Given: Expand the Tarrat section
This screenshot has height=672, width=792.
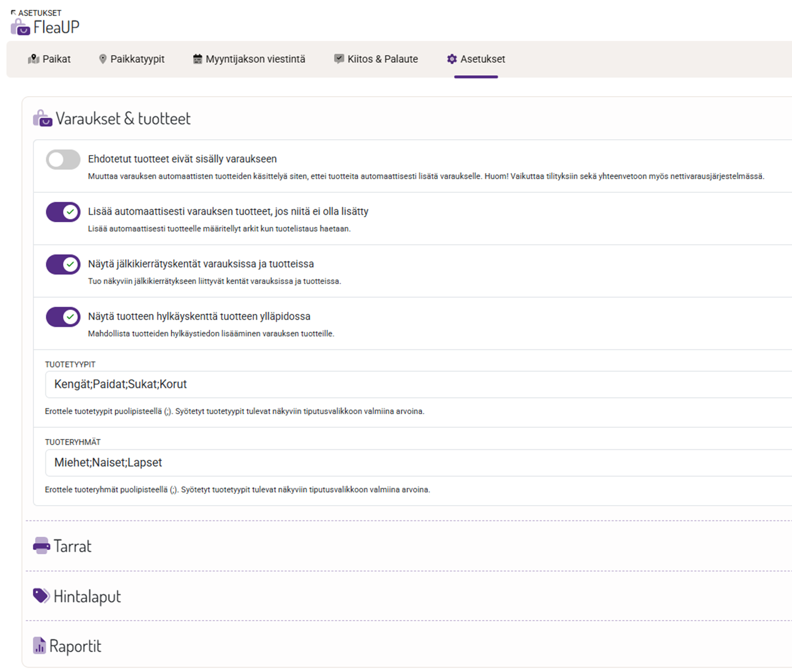Looking at the screenshot, I should coord(72,546).
